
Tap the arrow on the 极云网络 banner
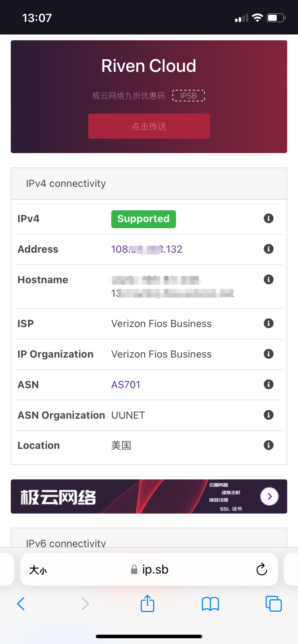(x=269, y=496)
